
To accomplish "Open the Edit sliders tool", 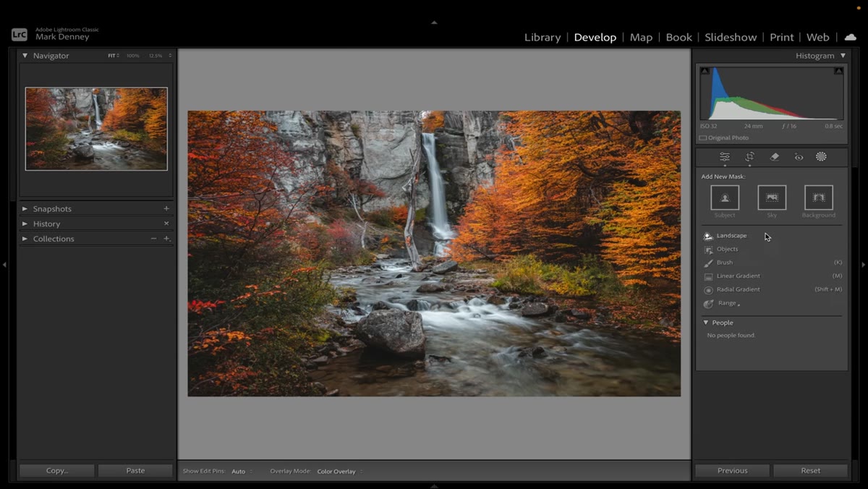I will (724, 156).
